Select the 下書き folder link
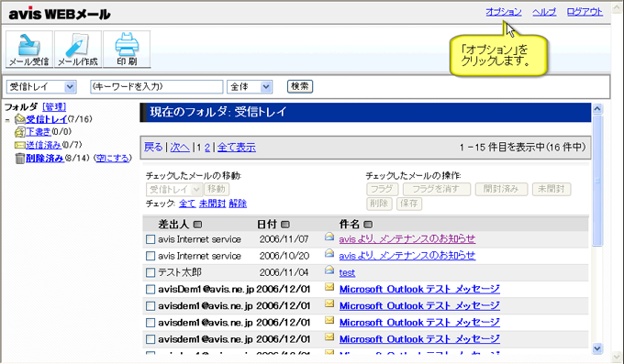This screenshot has height=364, width=624. point(39,132)
